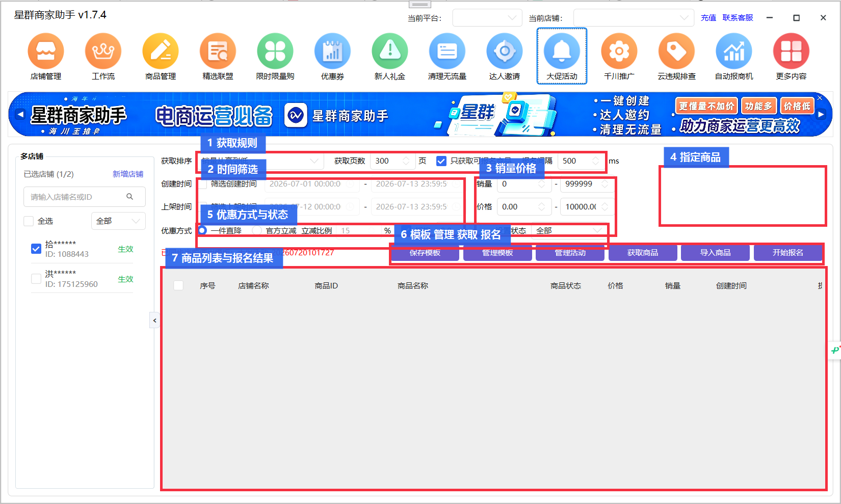The height and width of the screenshot is (504, 841).
Task: Click the search magnifier in store search box
Action: 130,197
